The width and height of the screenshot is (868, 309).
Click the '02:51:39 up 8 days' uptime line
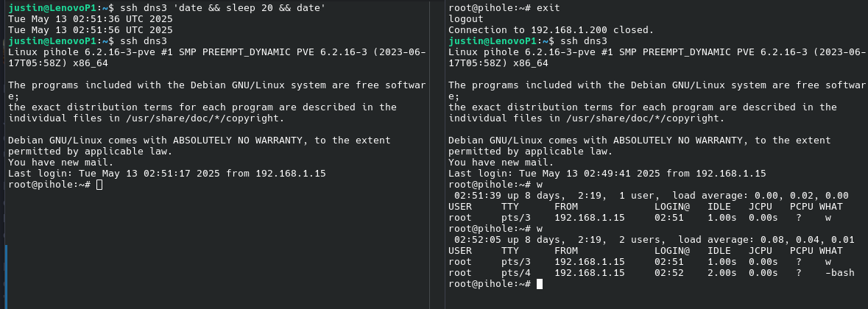[x=651, y=196]
